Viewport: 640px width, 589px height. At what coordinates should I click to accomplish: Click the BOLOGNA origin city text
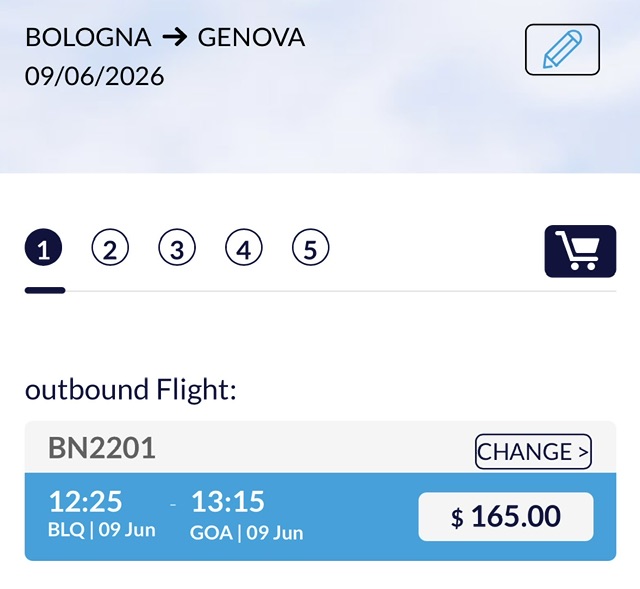coord(88,38)
